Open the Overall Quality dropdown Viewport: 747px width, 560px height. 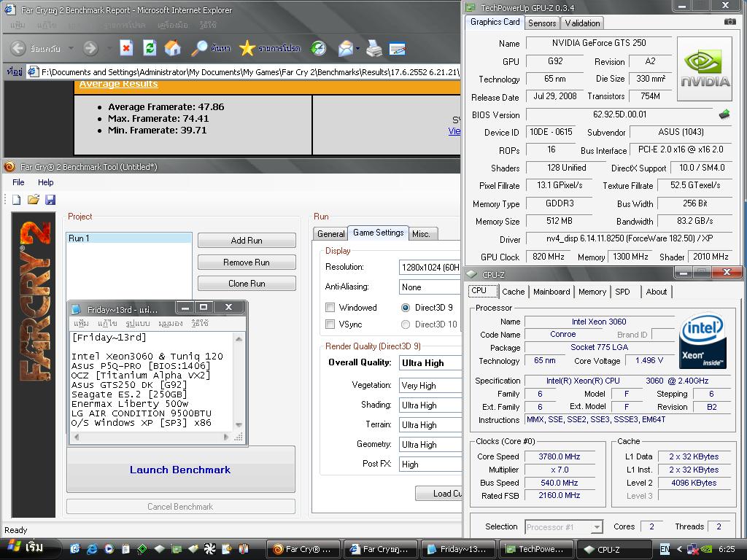tap(430, 363)
